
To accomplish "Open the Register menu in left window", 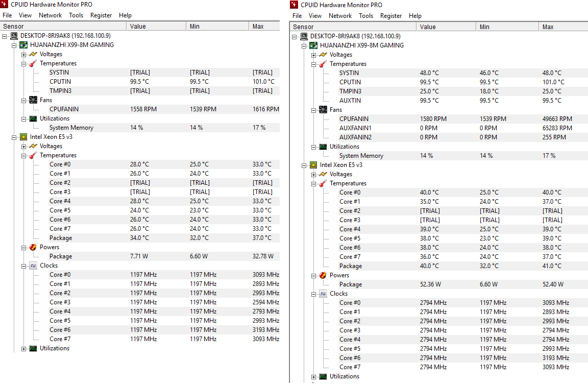I will point(101,15).
